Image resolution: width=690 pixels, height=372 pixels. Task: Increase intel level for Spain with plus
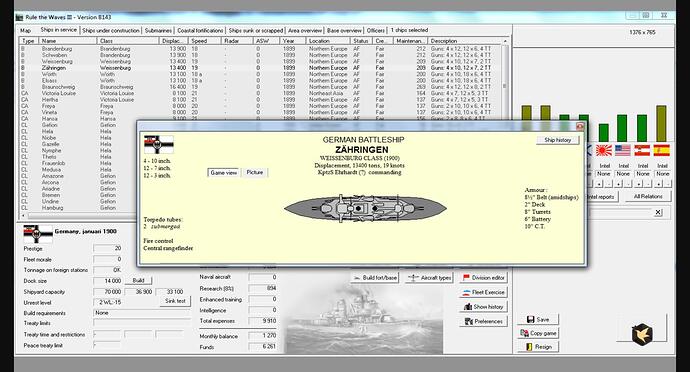659,184
